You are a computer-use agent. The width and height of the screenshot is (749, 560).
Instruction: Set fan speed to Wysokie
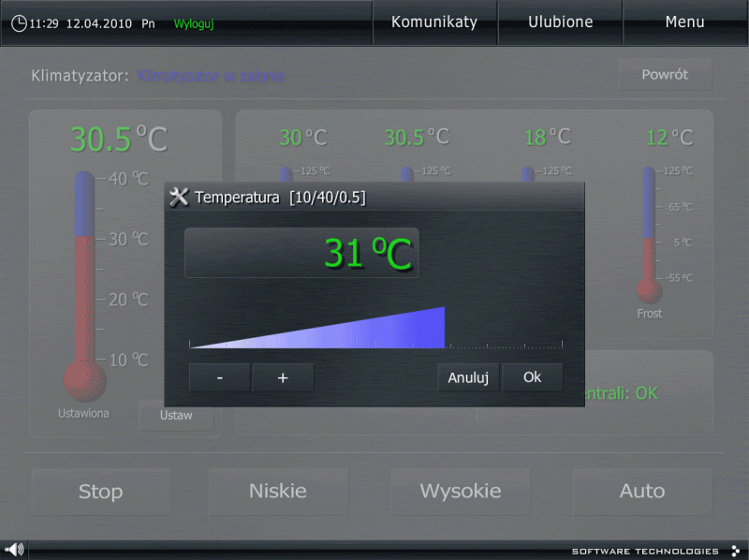pyautogui.click(x=460, y=491)
